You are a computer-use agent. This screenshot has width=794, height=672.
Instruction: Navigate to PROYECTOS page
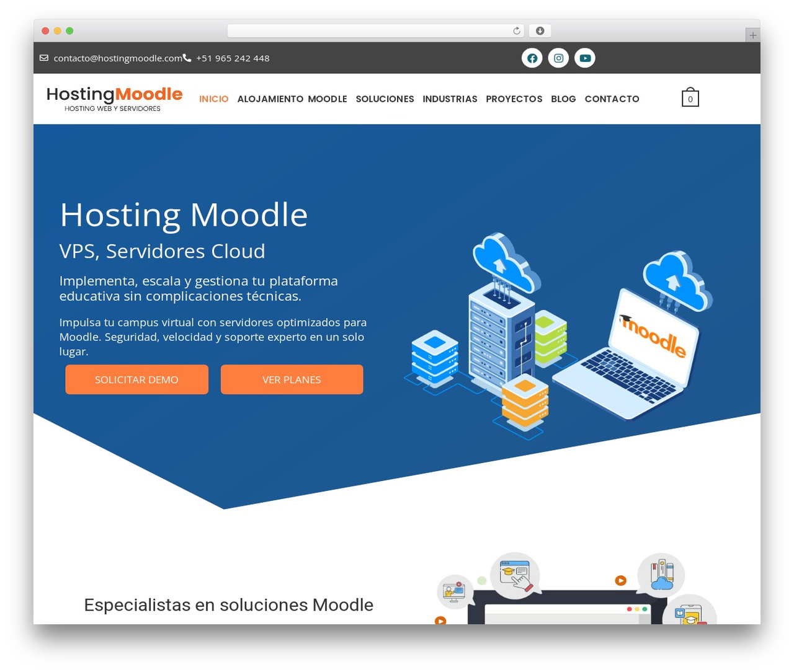514,99
